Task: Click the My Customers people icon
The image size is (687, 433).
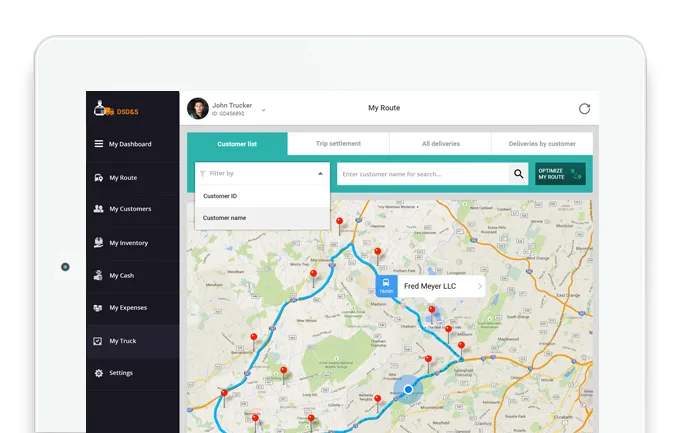Action: [x=99, y=209]
